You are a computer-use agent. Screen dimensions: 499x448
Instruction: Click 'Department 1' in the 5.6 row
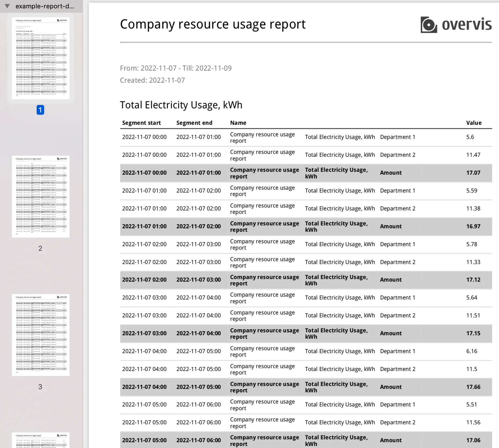pos(397,137)
